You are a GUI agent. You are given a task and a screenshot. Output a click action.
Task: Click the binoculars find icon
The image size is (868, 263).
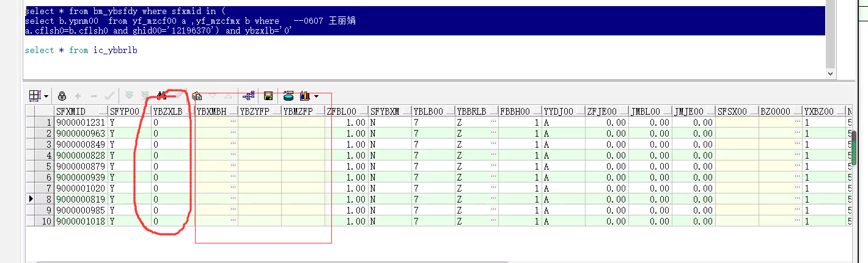[x=162, y=96]
